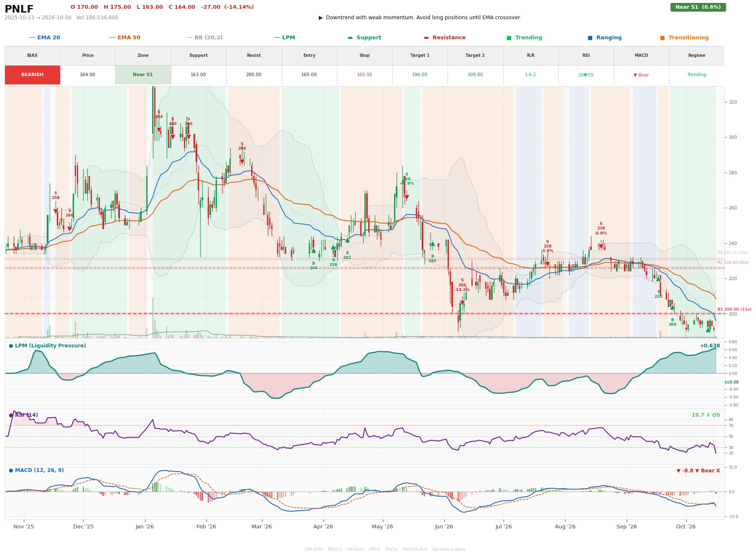Click the 163.00 support value cell

coord(198,75)
